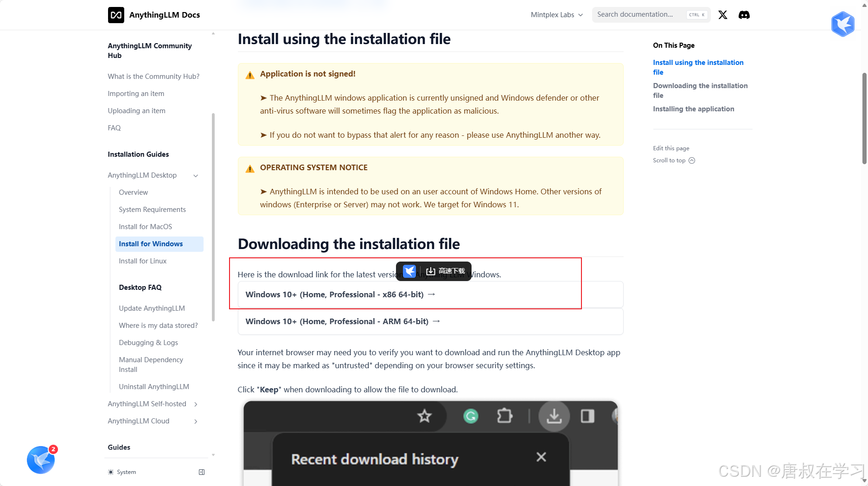
Task: Expand the AnythingLLM Cloud section
Action: click(x=196, y=421)
